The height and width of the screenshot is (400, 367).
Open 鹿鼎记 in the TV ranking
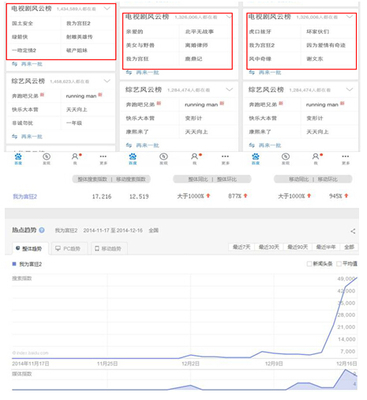click(x=194, y=59)
